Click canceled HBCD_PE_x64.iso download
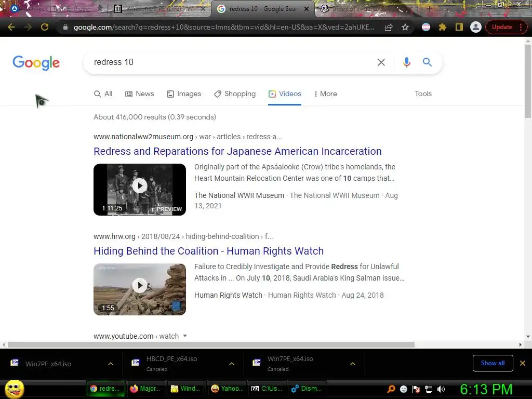The image size is (532, 399). click(171, 363)
